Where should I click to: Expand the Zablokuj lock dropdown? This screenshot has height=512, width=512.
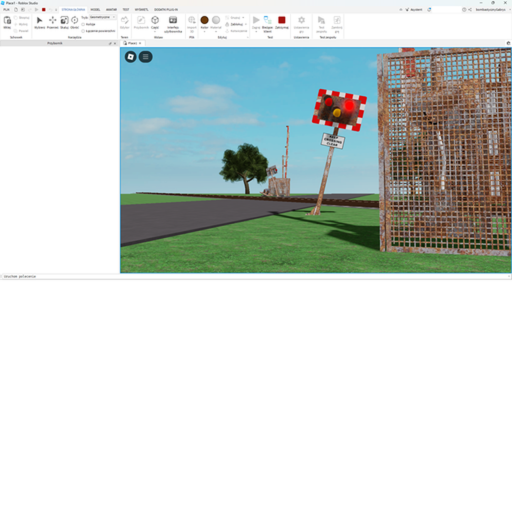[246, 24]
